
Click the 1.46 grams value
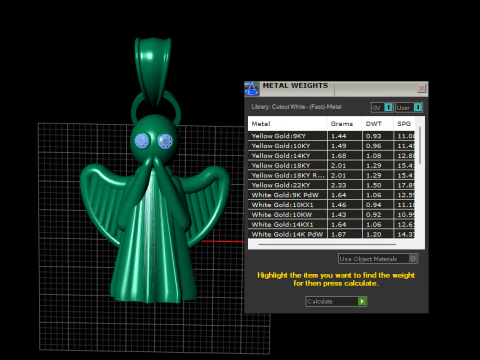click(x=339, y=205)
